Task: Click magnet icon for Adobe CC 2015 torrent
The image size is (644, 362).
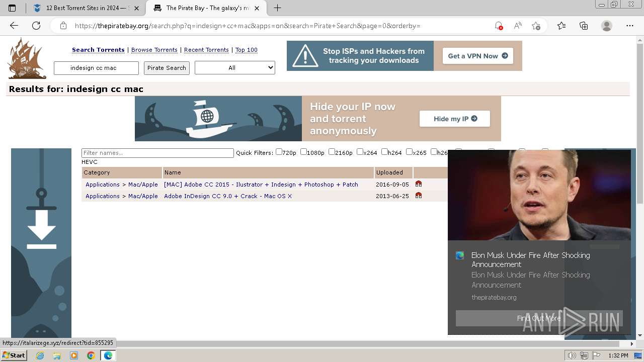Action: 419,184
